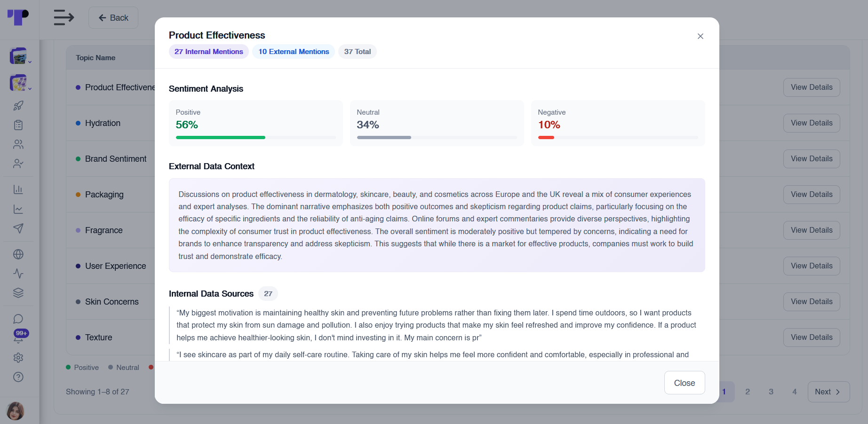Open the activity pulse icon in the sidebar
This screenshot has width=868, height=424.
(18, 274)
